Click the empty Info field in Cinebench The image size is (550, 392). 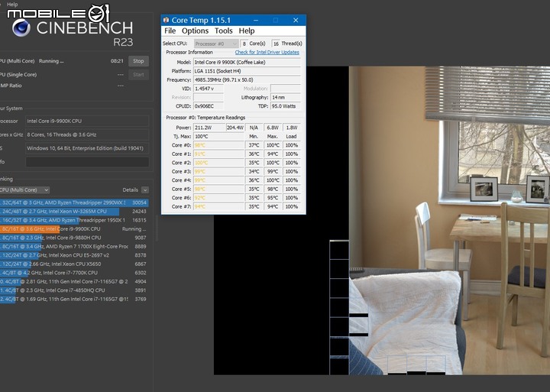(87, 162)
